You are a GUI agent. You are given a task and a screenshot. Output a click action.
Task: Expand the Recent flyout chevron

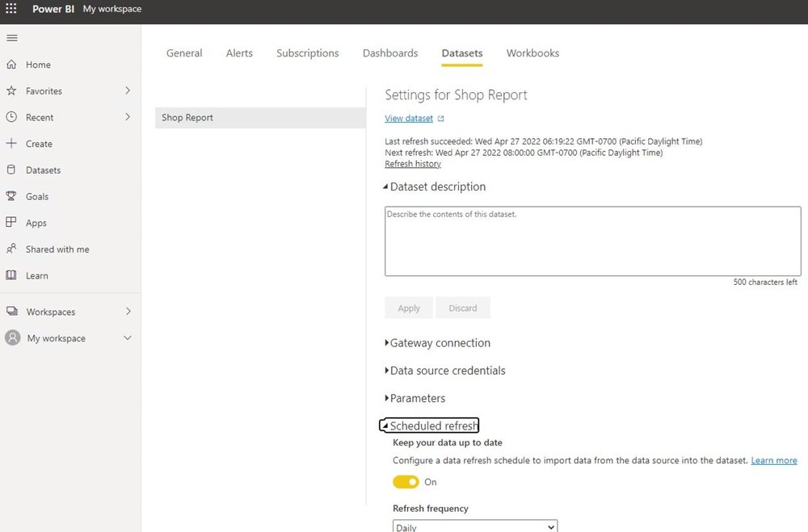[x=128, y=117]
